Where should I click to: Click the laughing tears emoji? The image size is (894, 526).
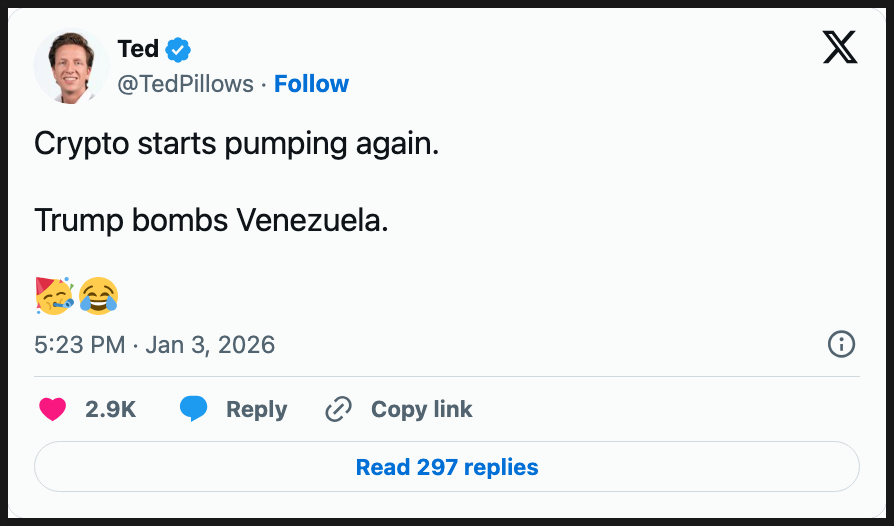tap(98, 294)
